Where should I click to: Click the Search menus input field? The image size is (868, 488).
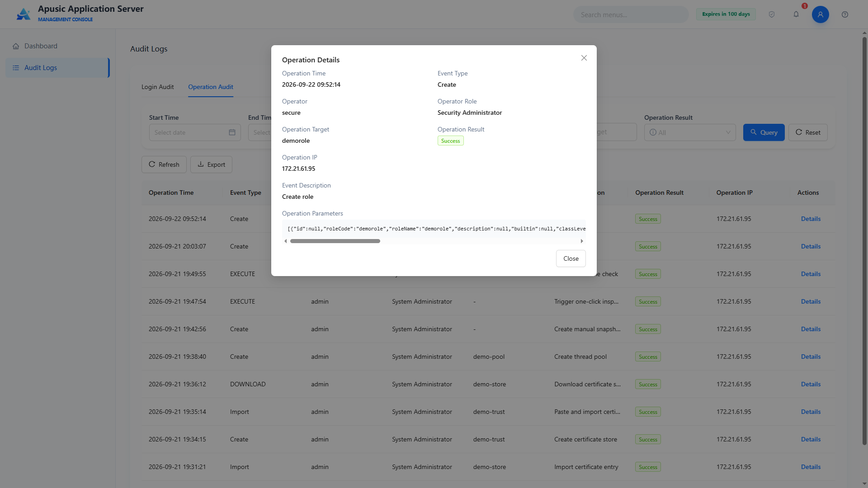[631, 14]
